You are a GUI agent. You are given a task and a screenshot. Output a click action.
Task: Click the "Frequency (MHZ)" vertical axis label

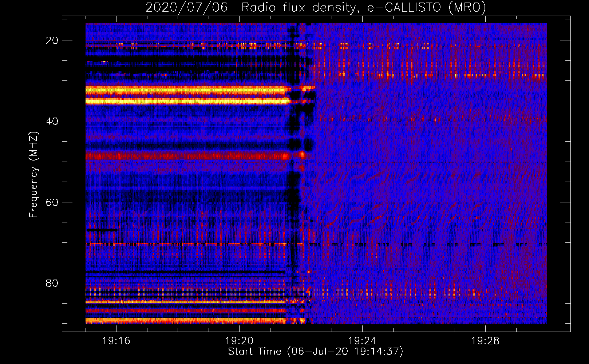coord(33,175)
